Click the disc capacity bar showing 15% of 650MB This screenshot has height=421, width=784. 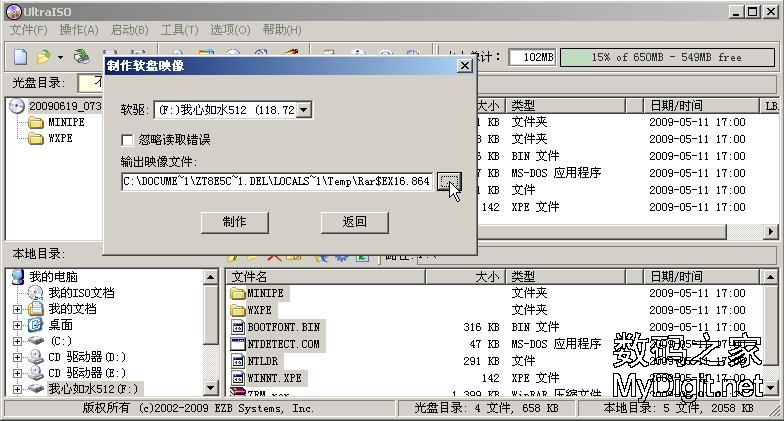tap(667, 57)
